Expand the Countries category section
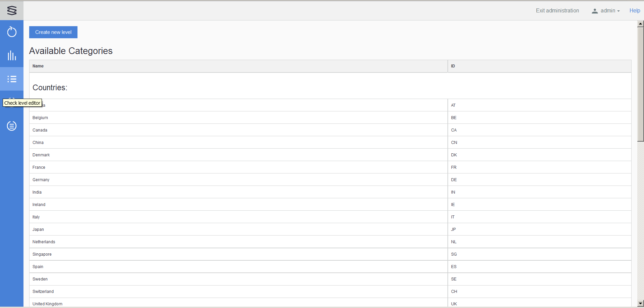644x308 pixels. pyautogui.click(x=50, y=88)
